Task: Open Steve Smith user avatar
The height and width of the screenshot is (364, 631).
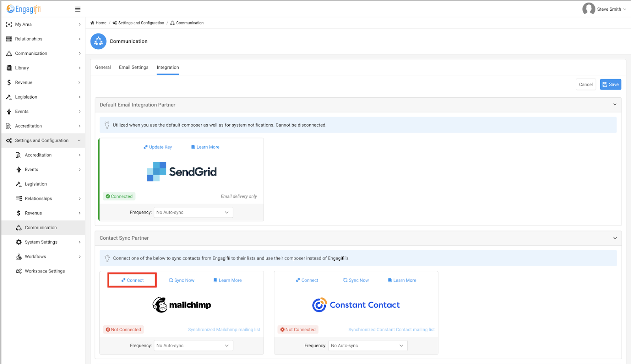Action: coord(589,9)
